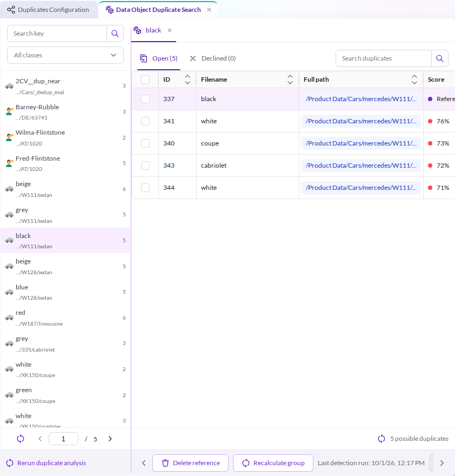Click the car icon for 2CV__dup_near
The width and height of the screenshot is (455, 476).
pyautogui.click(x=9, y=86)
